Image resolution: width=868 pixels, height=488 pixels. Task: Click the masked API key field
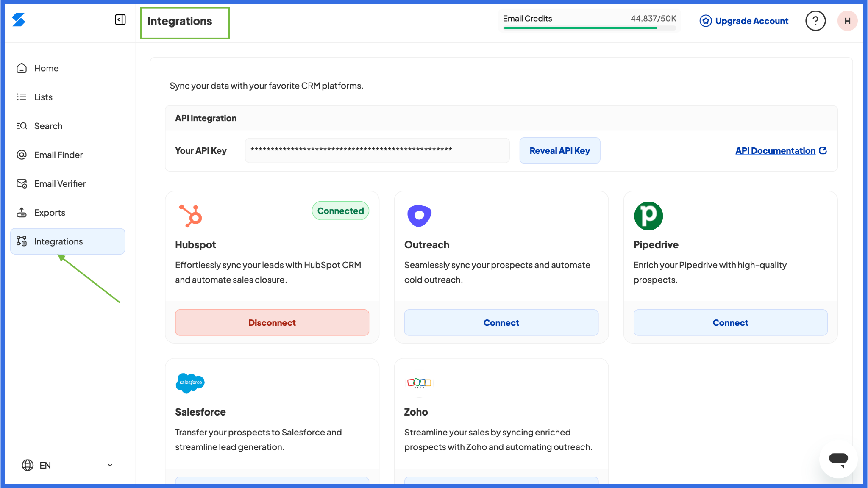pyautogui.click(x=377, y=150)
